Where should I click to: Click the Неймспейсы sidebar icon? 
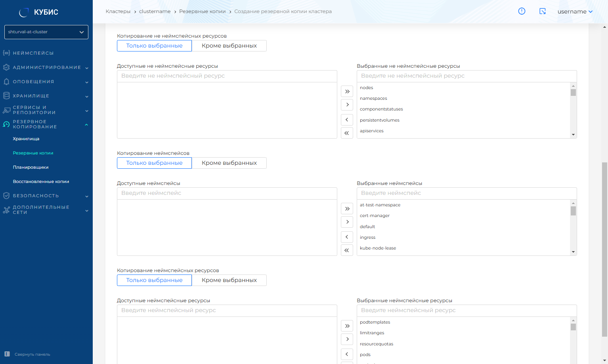[x=6, y=53]
